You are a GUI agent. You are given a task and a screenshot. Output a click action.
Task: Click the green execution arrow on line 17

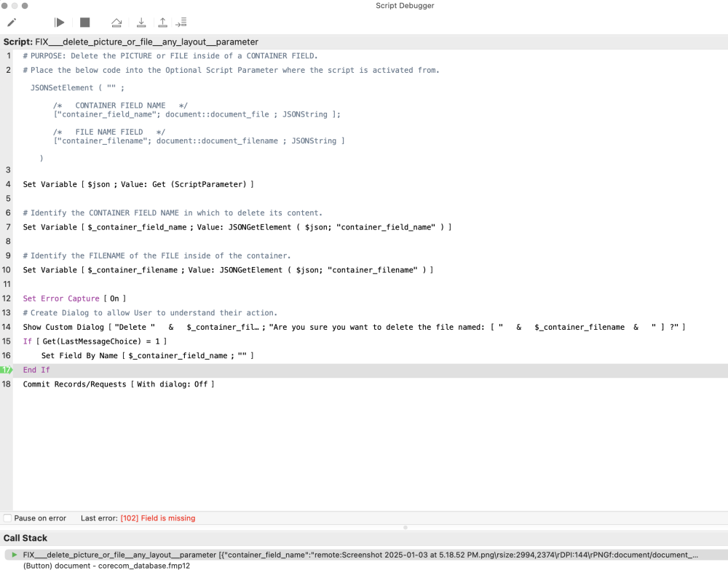coord(7,370)
